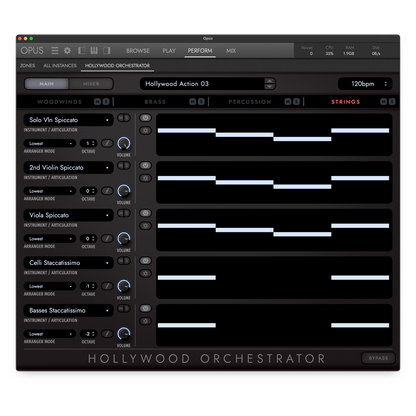Solo the Strings section with S button
This screenshot has width=416, height=416.
(392, 102)
